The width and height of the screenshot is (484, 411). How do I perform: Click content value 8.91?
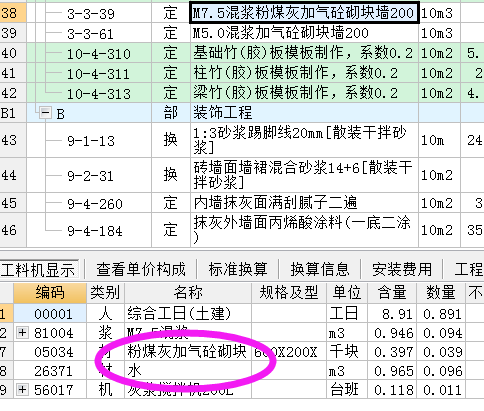pyautogui.click(x=392, y=314)
